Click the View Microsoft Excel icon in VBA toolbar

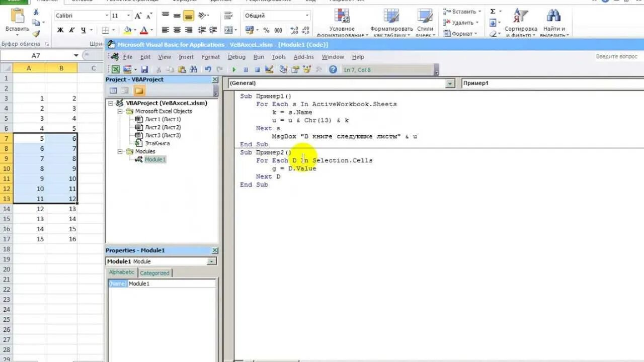pyautogui.click(x=115, y=69)
